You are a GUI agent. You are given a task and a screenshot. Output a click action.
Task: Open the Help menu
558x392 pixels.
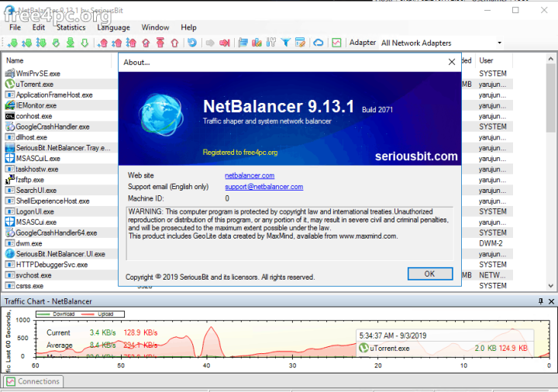(x=188, y=27)
